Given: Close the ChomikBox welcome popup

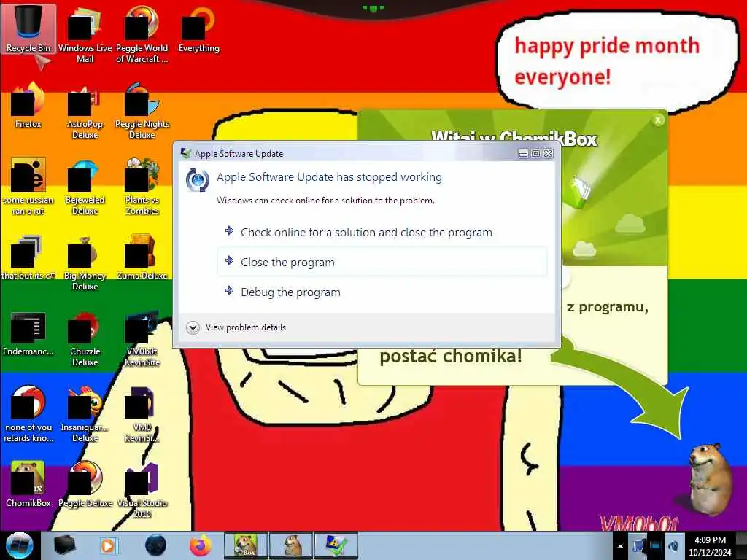Looking at the screenshot, I should pos(659,120).
